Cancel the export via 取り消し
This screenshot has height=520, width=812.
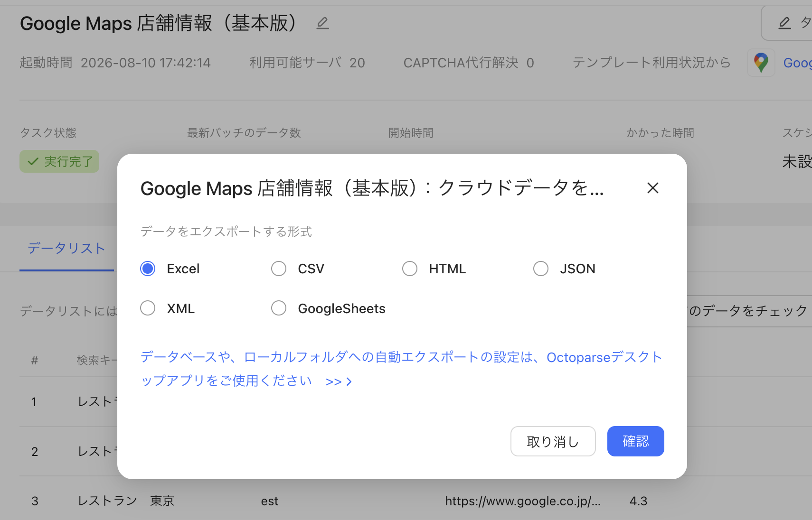pos(553,441)
